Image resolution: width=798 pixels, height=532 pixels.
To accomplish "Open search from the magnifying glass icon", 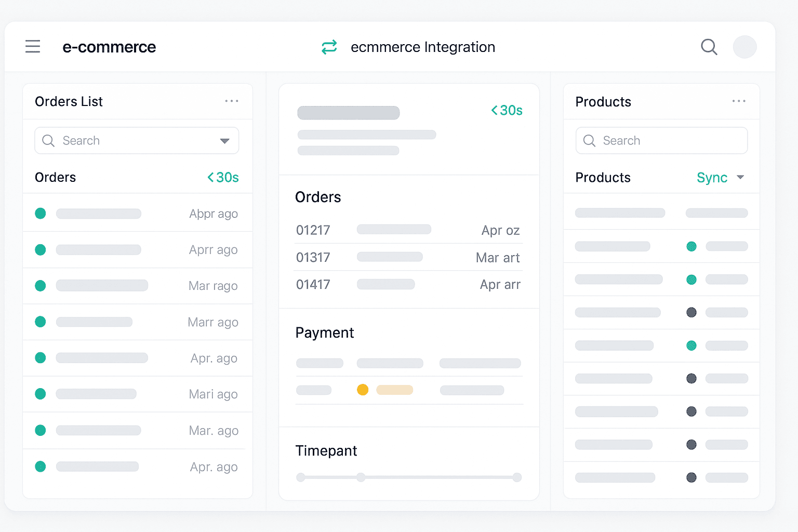I will [x=709, y=47].
